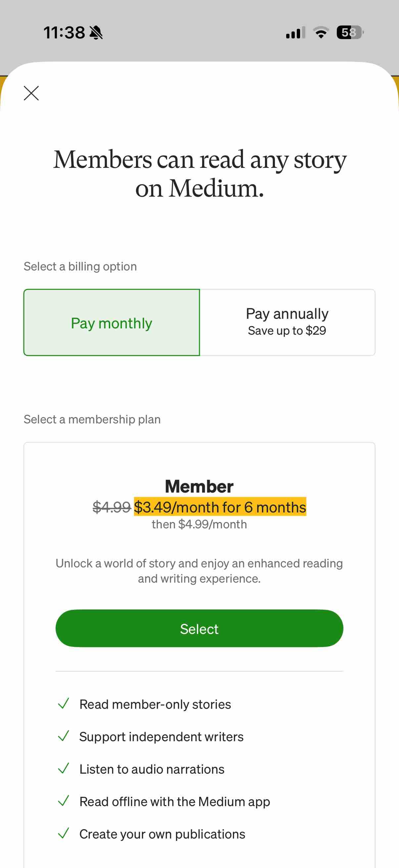
Task: Tap the checkmark beside Support independent writers
Action: click(x=64, y=736)
